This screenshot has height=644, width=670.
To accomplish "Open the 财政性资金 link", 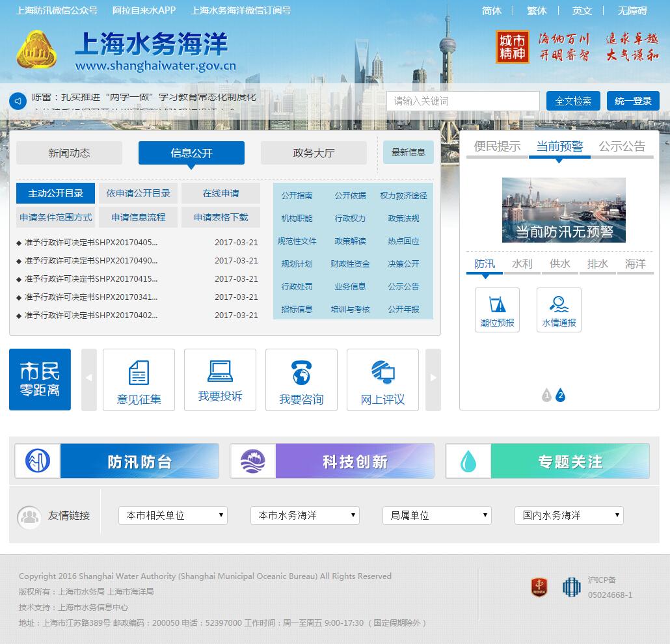I will 350,263.
